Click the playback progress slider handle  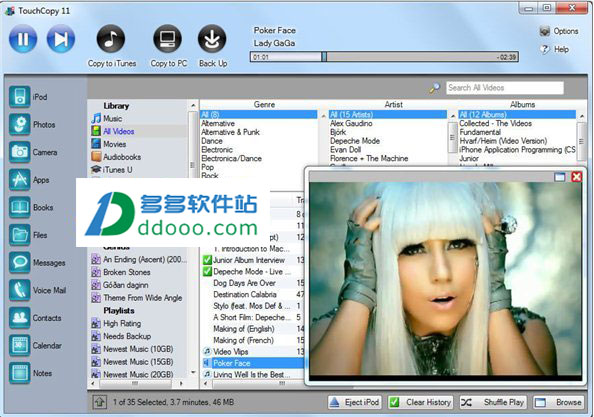[324, 57]
